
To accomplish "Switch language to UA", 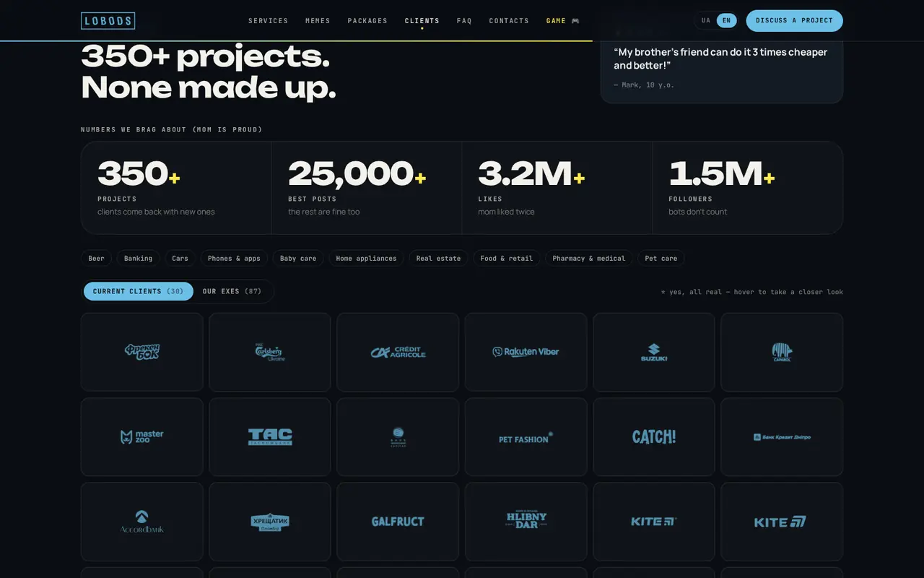I will pos(706,20).
